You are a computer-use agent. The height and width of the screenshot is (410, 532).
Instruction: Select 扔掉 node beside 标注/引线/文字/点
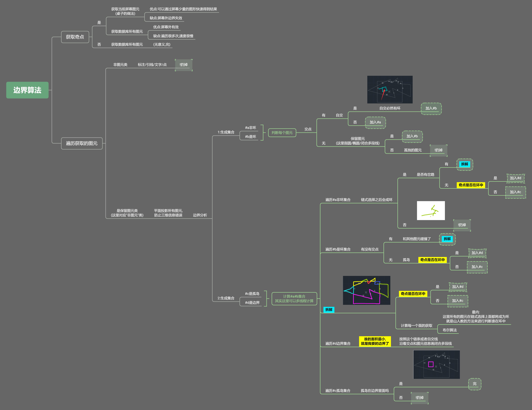[x=184, y=65]
